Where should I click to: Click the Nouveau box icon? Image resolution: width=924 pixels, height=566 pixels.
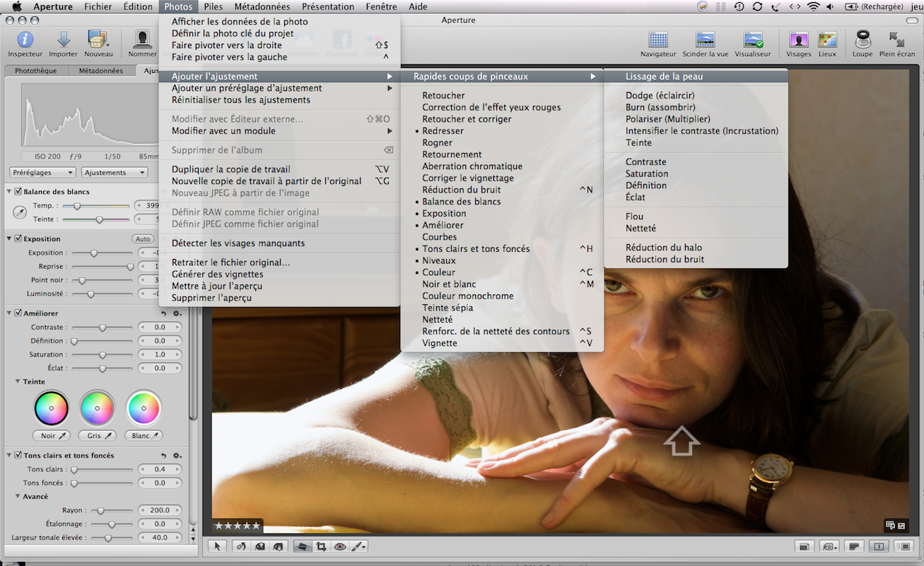point(98,40)
